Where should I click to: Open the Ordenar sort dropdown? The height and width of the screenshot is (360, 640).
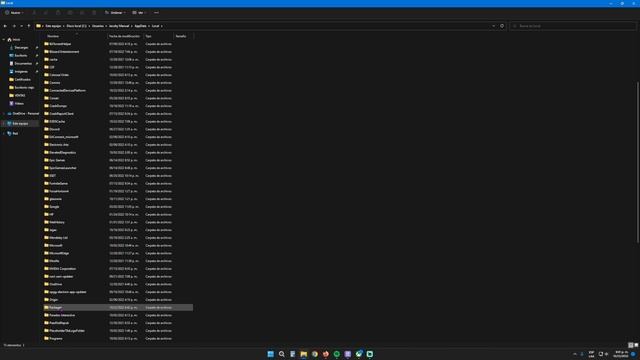coord(115,13)
